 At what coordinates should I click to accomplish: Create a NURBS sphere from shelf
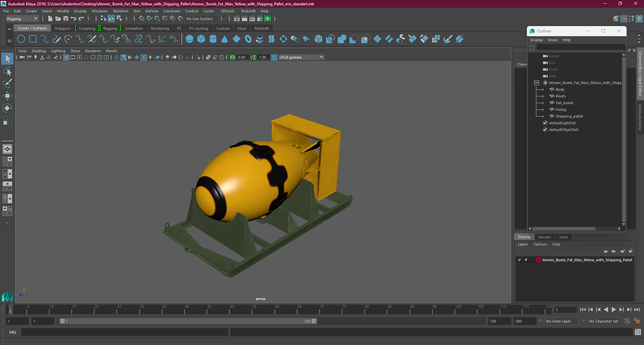(x=190, y=39)
